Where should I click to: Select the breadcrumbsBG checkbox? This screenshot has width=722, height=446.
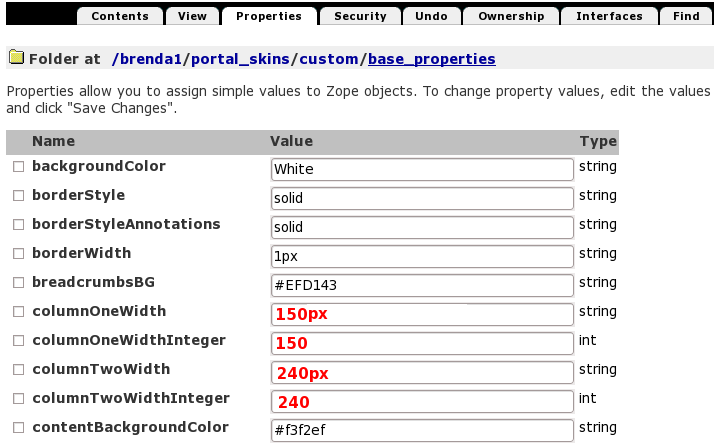click(18, 284)
